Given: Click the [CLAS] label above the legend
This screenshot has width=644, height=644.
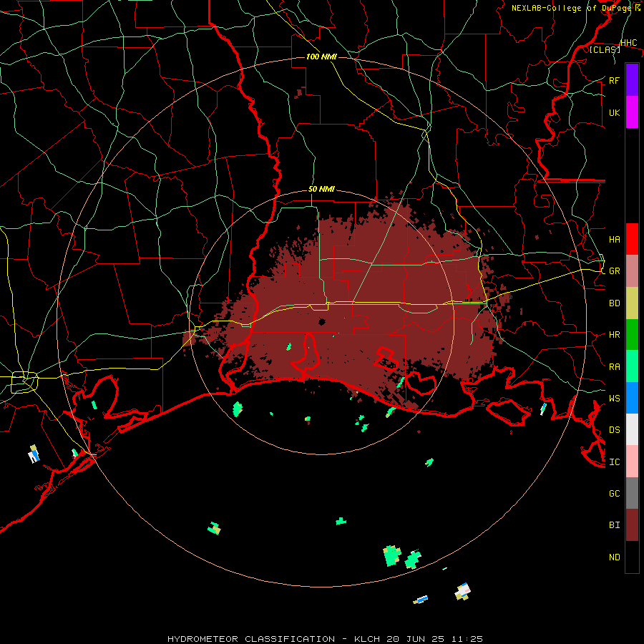Looking at the screenshot, I should click(x=605, y=49).
